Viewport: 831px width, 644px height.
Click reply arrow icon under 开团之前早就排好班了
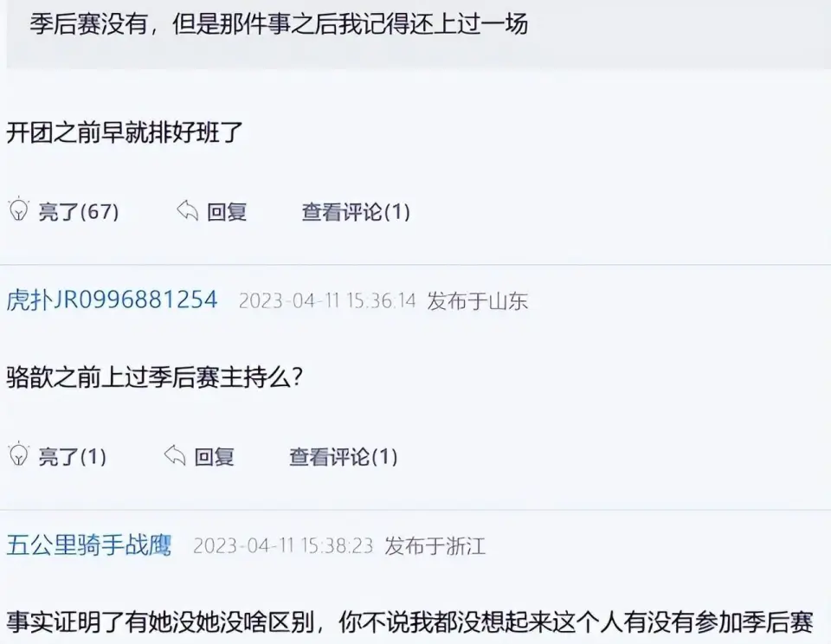point(187,210)
